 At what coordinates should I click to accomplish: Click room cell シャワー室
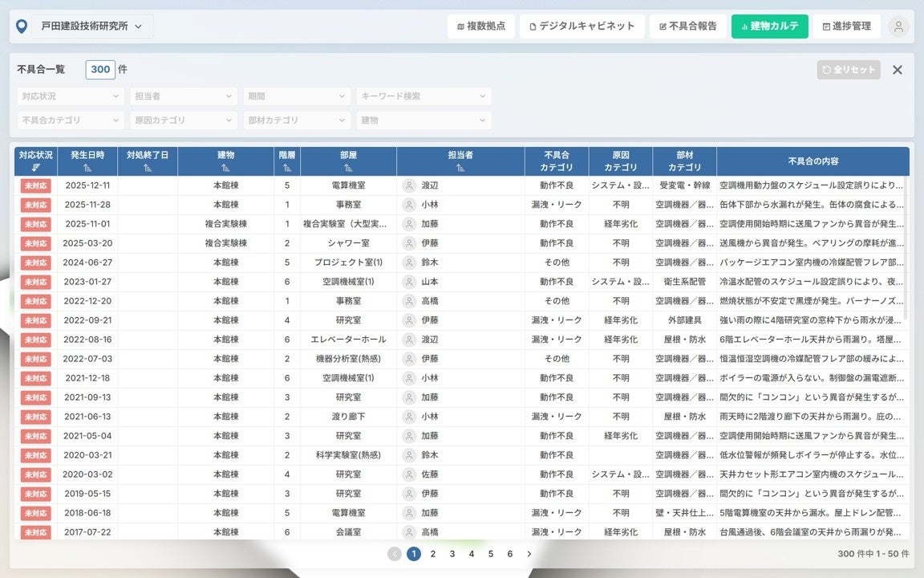tap(348, 243)
